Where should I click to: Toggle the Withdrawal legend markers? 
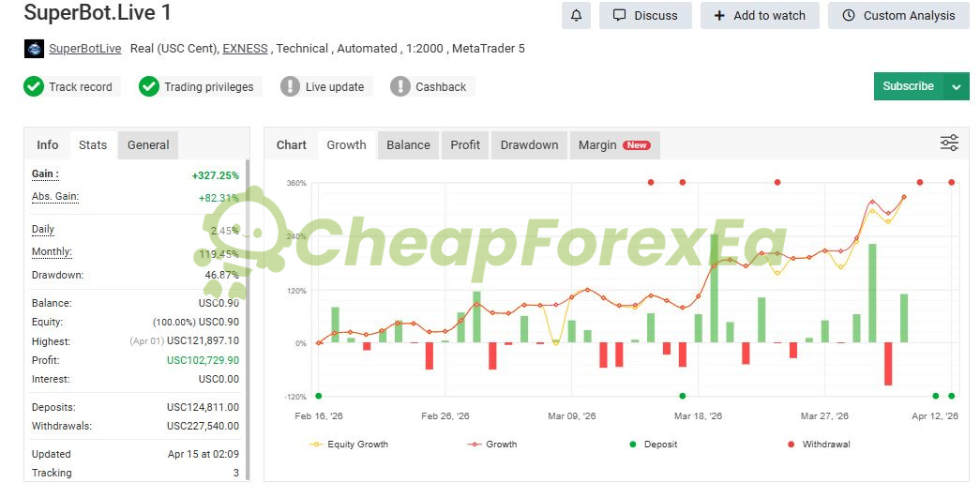click(x=819, y=445)
